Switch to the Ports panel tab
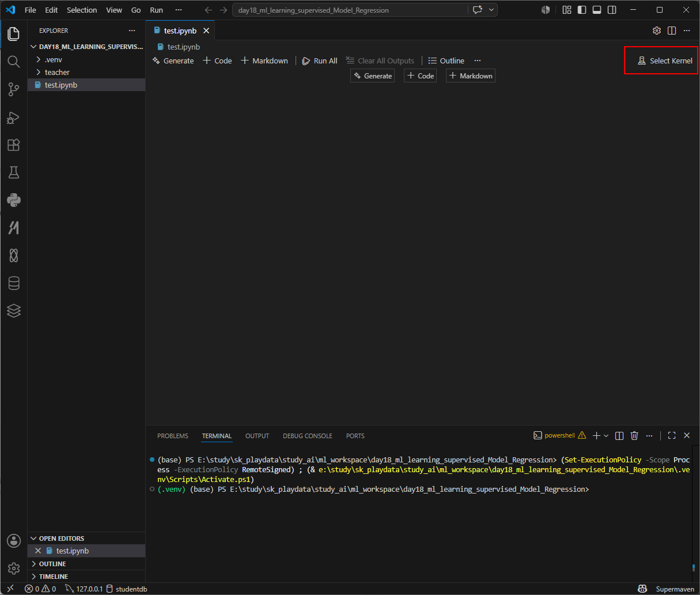 [x=355, y=436]
